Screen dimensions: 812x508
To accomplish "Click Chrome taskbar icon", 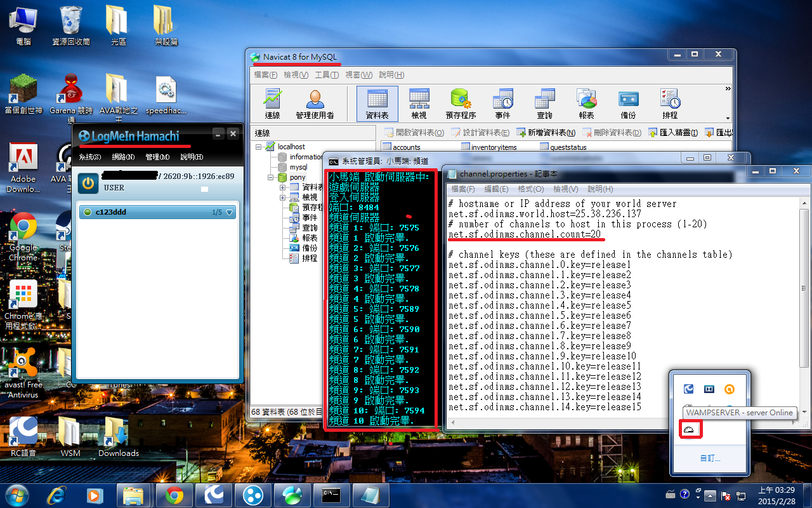I will click(x=174, y=495).
